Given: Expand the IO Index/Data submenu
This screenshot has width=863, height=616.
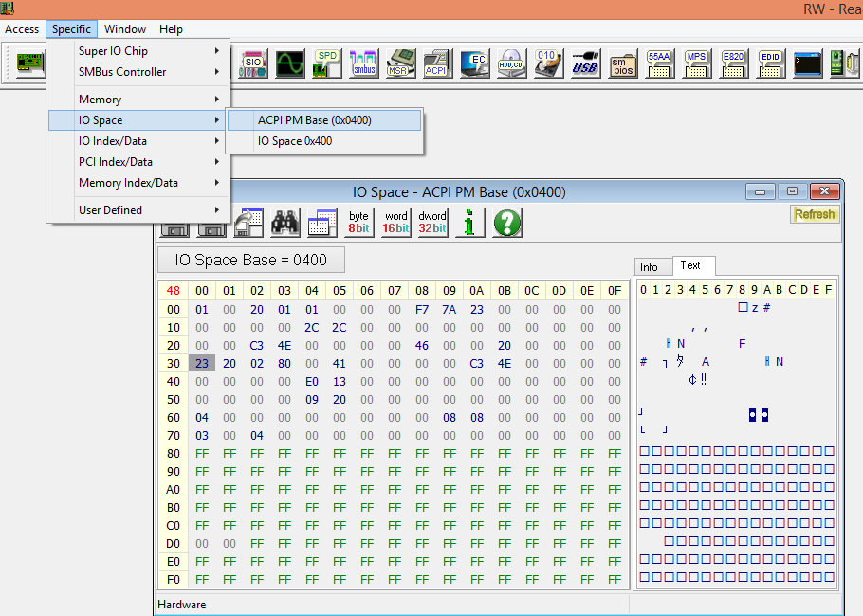Looking at the screenshot, I should click(138, 141).
